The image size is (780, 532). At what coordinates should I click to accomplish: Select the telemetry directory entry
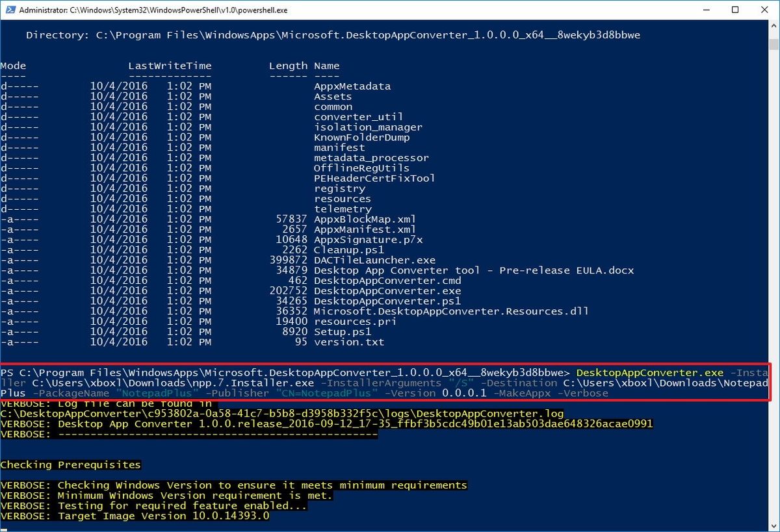coord(342,209)
